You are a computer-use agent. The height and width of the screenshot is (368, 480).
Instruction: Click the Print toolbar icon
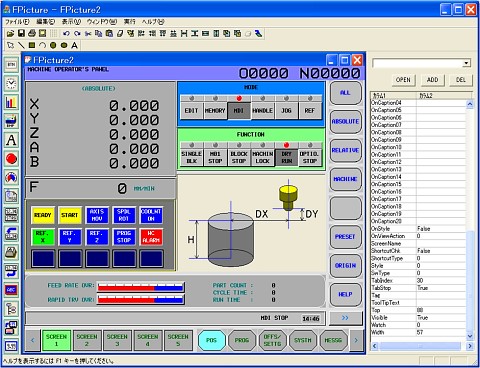click(x=32, y=33)
